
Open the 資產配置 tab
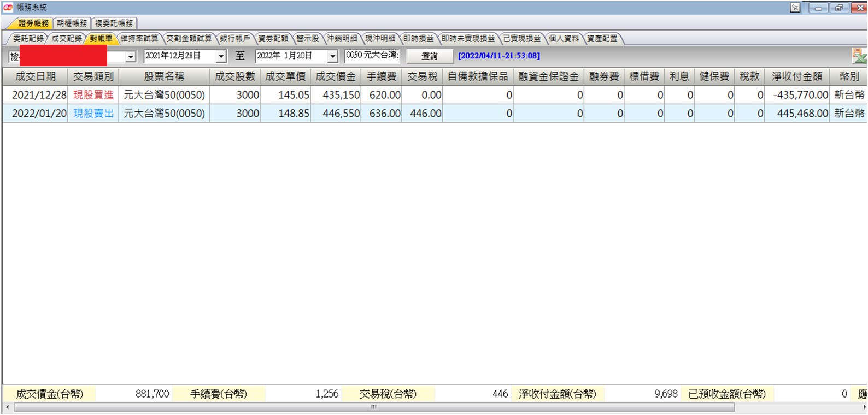pos(602,38)
